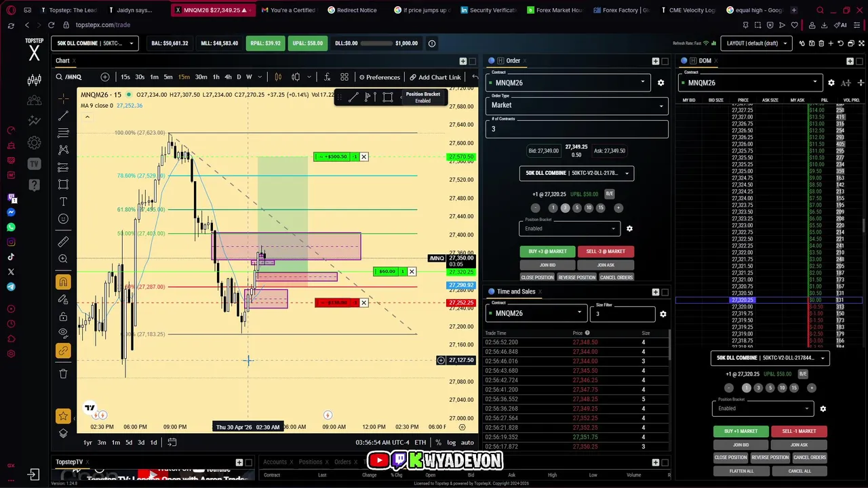
Task: Expand the Order Type Market dropdown
Action: coord(576,105)
